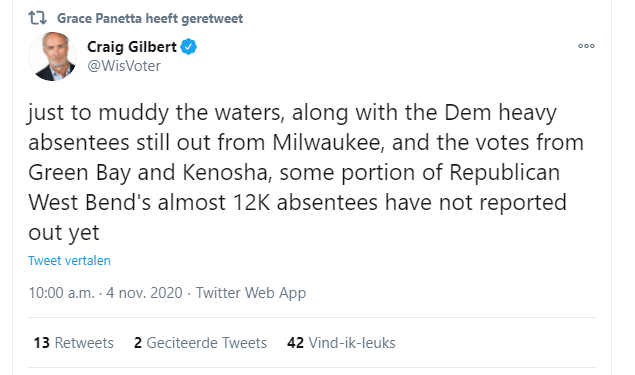Screen dimensions: 635x375
Task: View the 2 Geciteerde Tweets list
Action: click(x=200, y=343)
